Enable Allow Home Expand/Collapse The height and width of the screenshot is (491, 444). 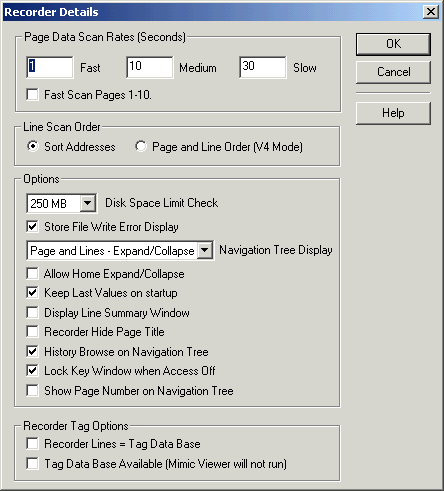[32, 274]
